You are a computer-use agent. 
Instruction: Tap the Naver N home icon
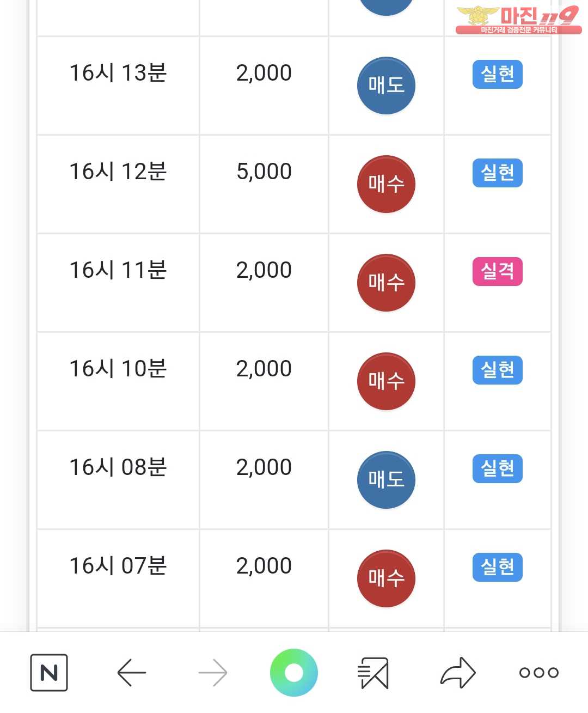[x=49, y=673]
